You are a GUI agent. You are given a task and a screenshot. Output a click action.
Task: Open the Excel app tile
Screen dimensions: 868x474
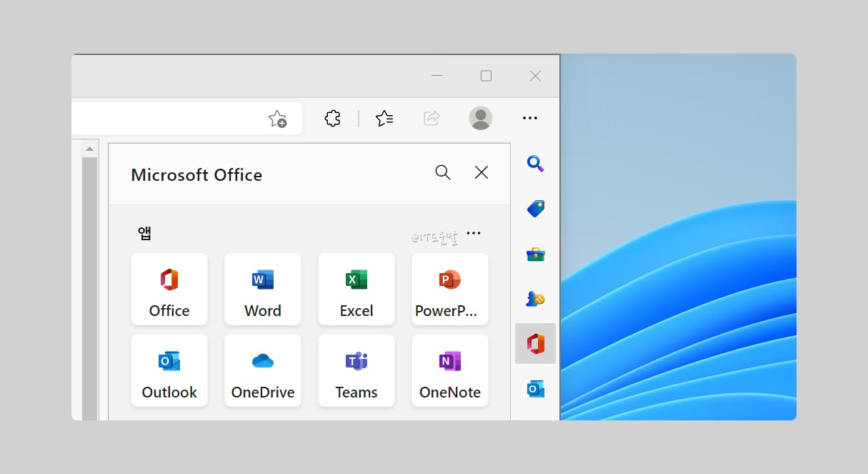click(x=356, y=289)
